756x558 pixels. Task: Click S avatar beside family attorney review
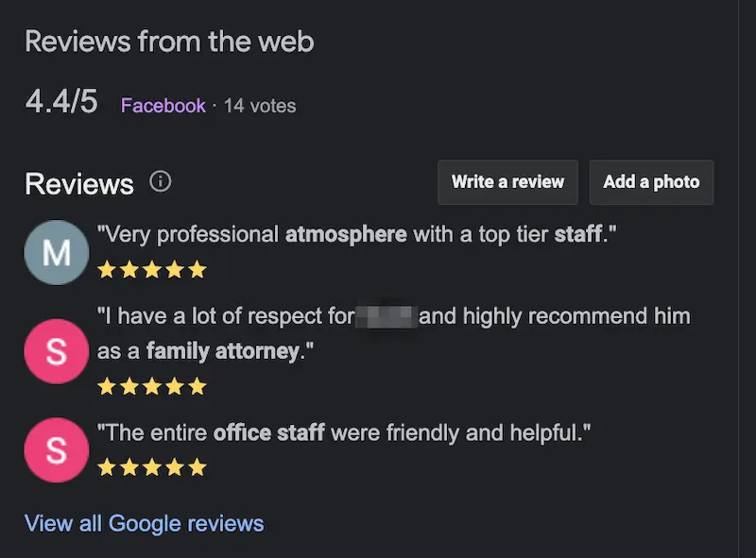tap(56, 351)
